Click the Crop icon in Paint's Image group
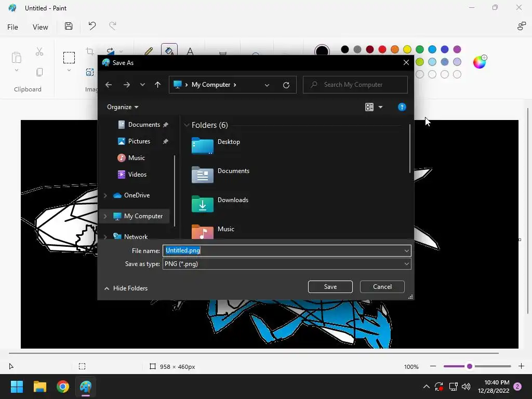 (89, 51)
